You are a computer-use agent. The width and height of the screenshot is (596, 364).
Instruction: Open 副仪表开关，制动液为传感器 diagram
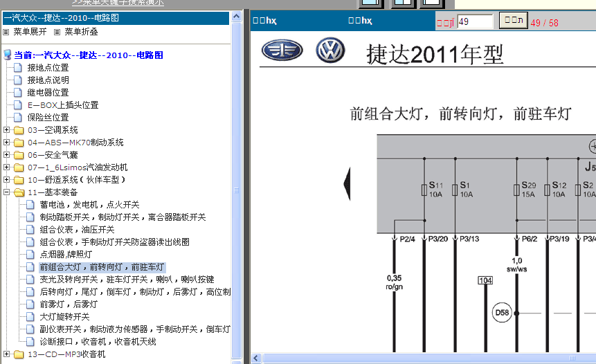135,329
